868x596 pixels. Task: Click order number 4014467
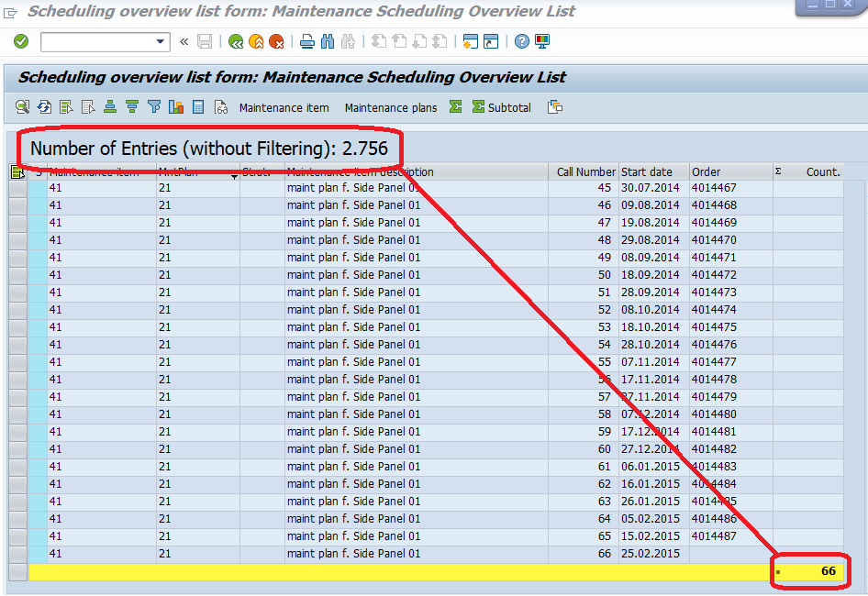coord(714,188)
